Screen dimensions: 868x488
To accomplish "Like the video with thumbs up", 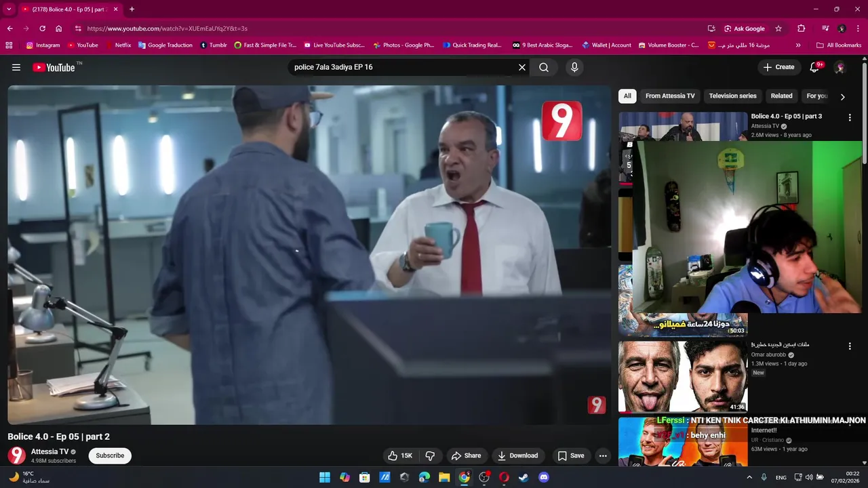I will (x=400, y=455).
